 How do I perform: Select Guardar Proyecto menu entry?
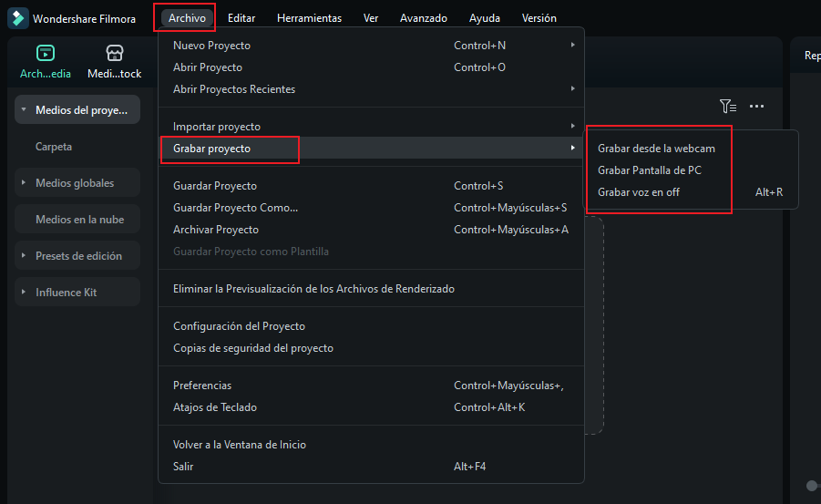(x=371, y=185)
